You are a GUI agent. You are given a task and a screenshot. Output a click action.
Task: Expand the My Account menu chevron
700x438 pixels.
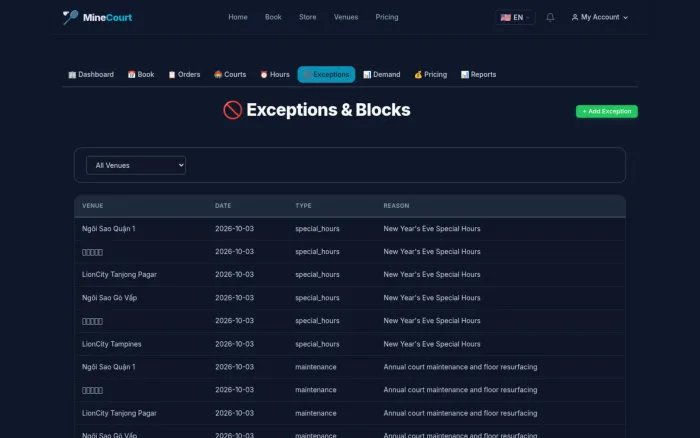tap(625, 17)
